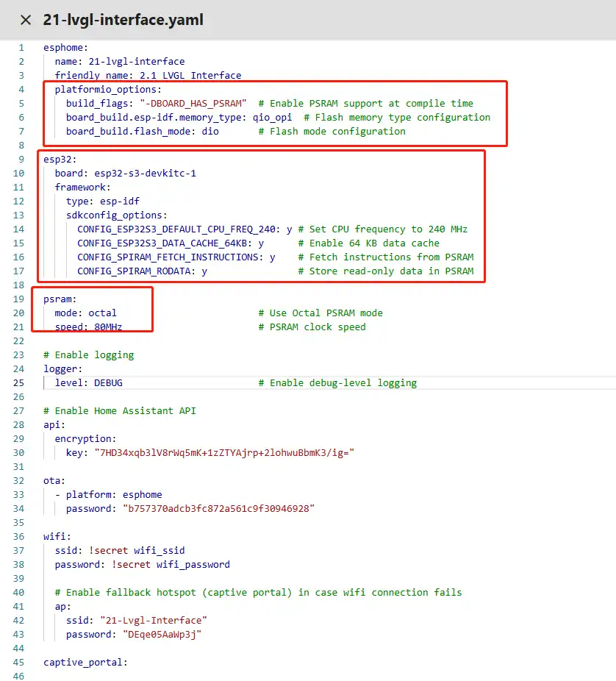Click line number 9 in the gutter
Screen dimensions: 616x681
pos(21,159)
